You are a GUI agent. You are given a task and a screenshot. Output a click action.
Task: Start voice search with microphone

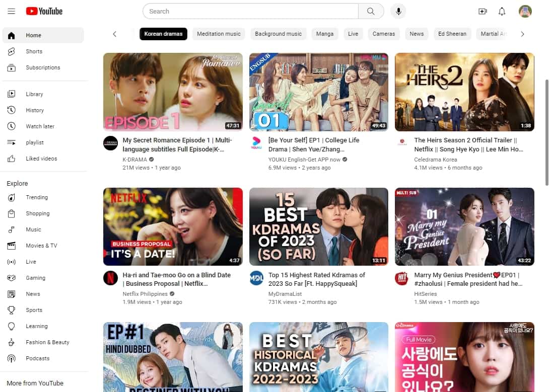[398, 11]
